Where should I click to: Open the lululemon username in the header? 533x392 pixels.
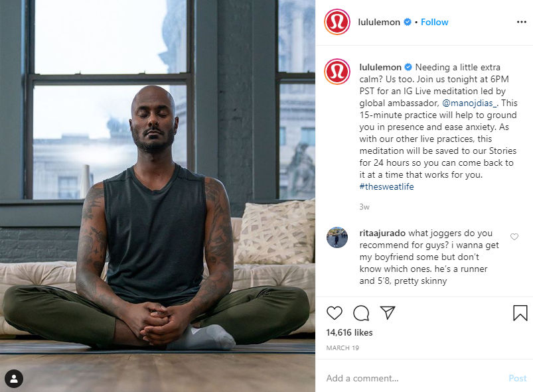tap(379, 22)
